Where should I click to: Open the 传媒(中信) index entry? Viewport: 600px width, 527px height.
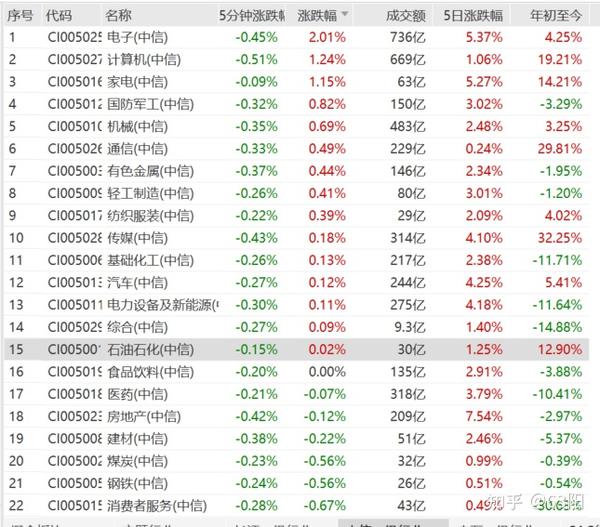[137, 238]
